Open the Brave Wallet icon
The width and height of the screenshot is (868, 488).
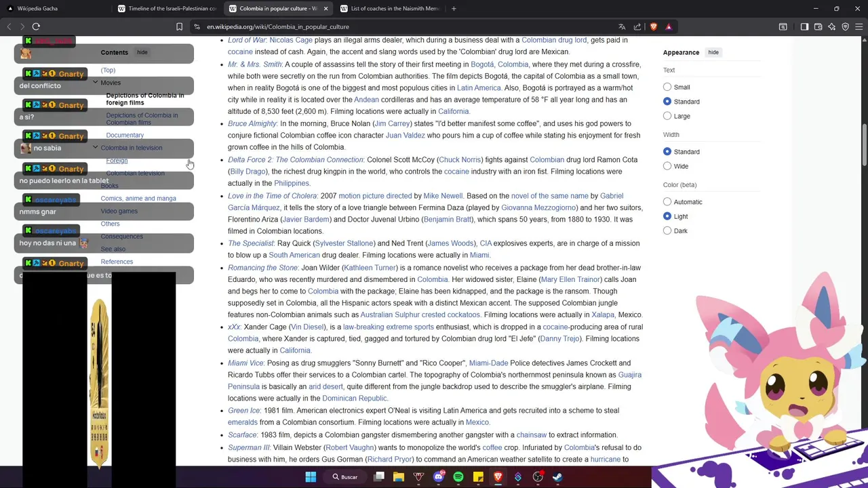pos(818,26)
